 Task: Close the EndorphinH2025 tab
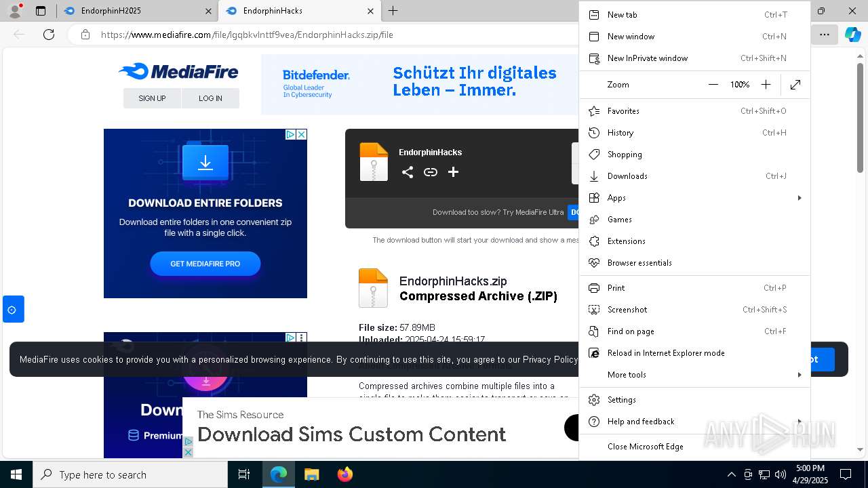208,11
